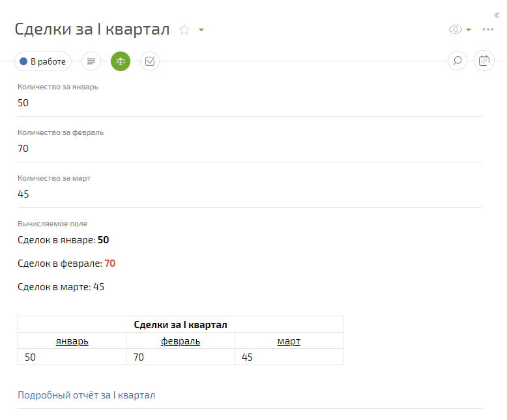
Task: Open dropdown arrow next to title star
Action: 201,30
